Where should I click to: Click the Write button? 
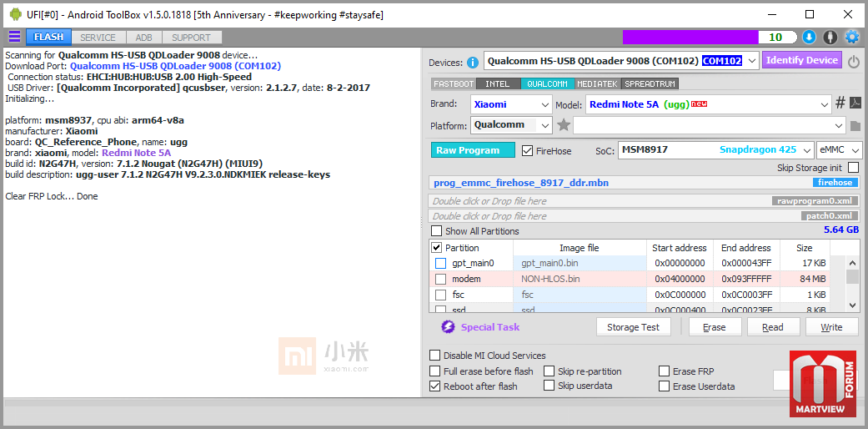tap(831, 327)
